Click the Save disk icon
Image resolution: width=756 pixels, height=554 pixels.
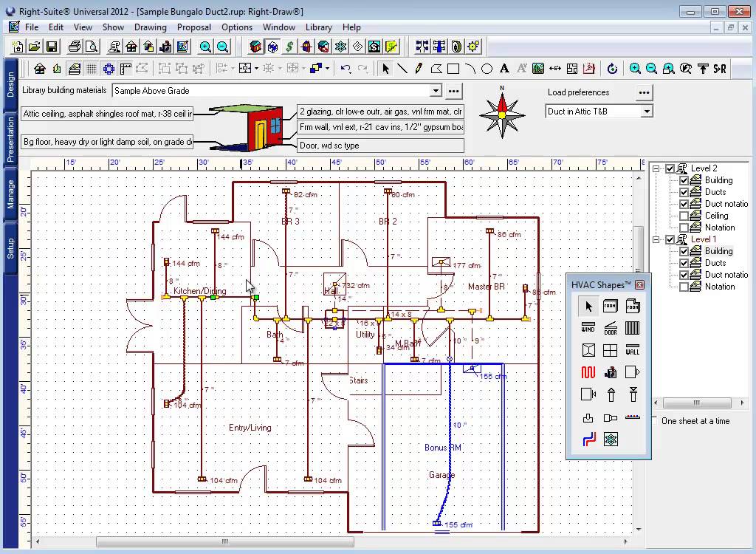[x=52, y=47]
